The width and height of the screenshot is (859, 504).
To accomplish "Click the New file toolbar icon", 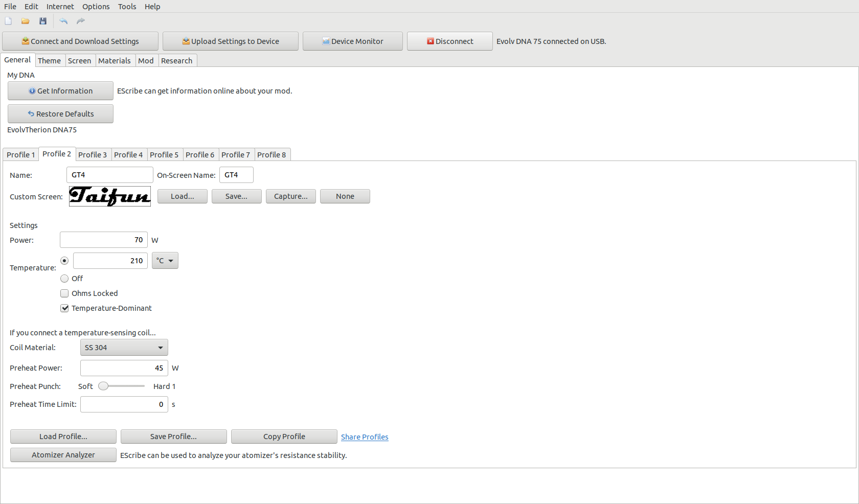I will coord(8,21).
